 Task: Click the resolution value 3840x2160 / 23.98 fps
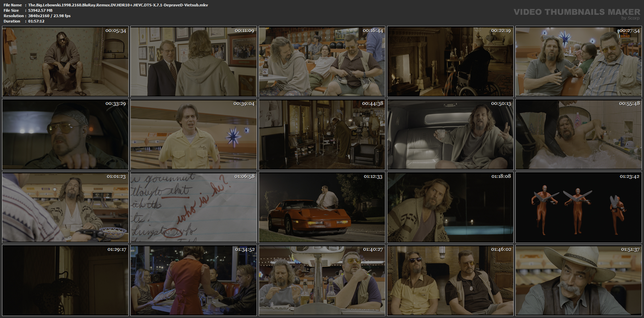[49, 16]
